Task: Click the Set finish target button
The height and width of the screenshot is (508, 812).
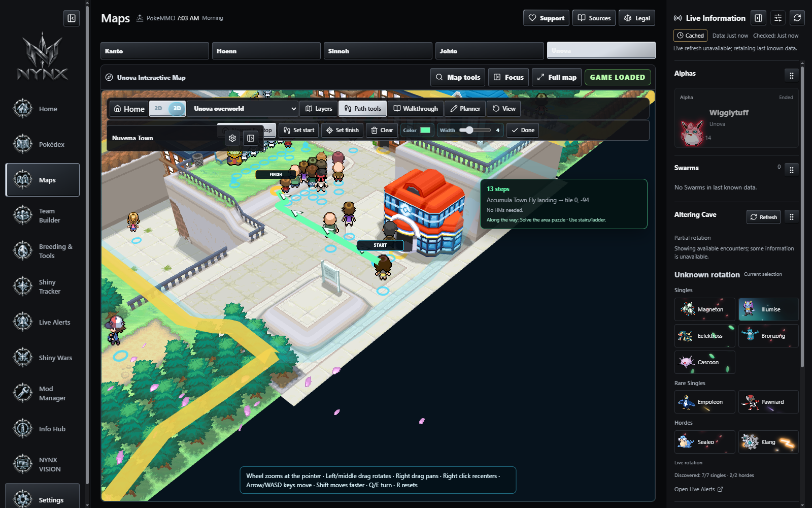Action: (x=343, y=130)
